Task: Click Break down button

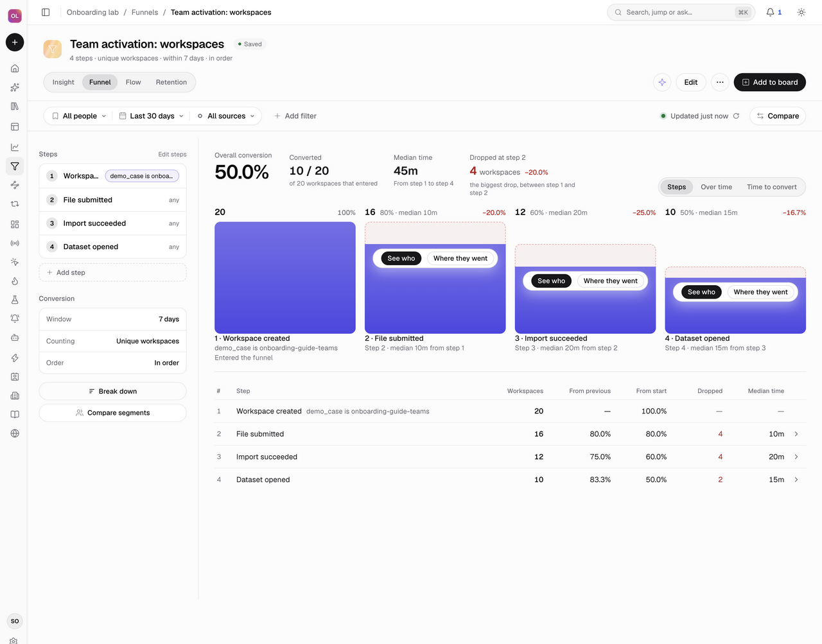Action: [113, 391]
